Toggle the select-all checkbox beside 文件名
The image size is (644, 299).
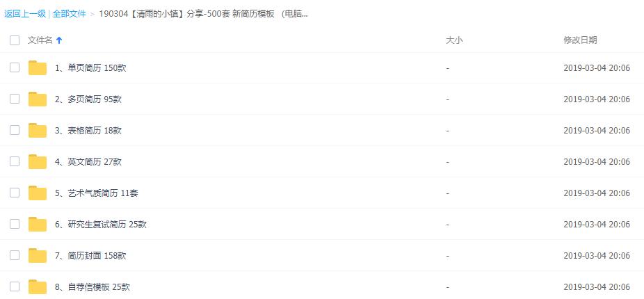point(15,40)
